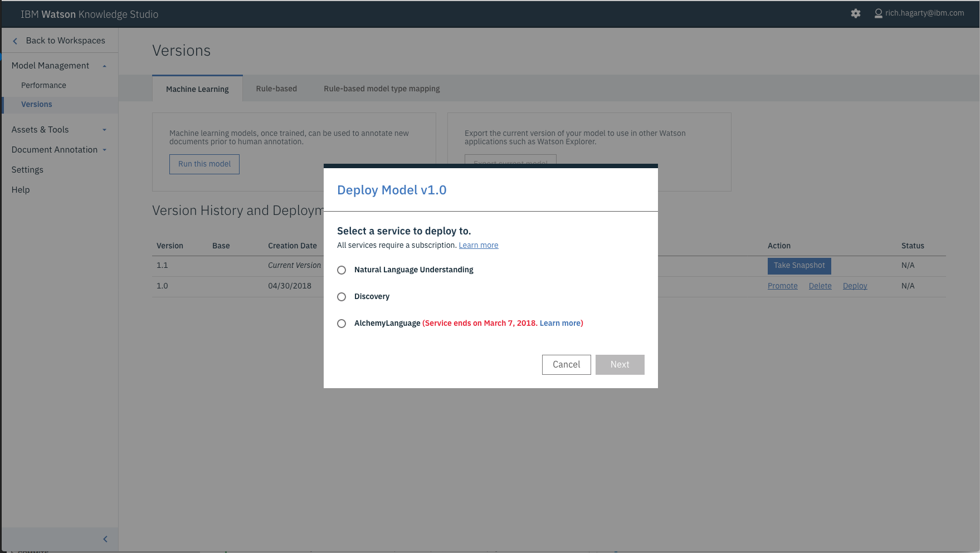Click IBM Watson Knowledge Studio title

click(x=89, y=14)
